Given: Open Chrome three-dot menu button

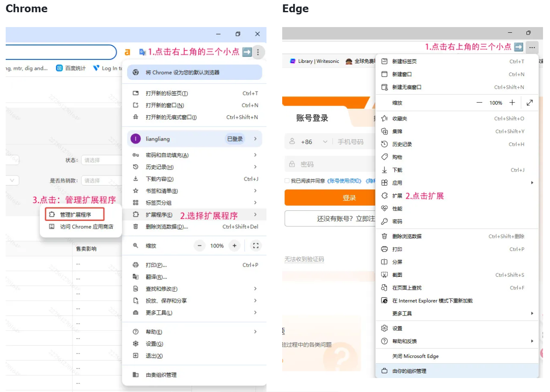Looking at the screenshot, I should click(258, 52).
